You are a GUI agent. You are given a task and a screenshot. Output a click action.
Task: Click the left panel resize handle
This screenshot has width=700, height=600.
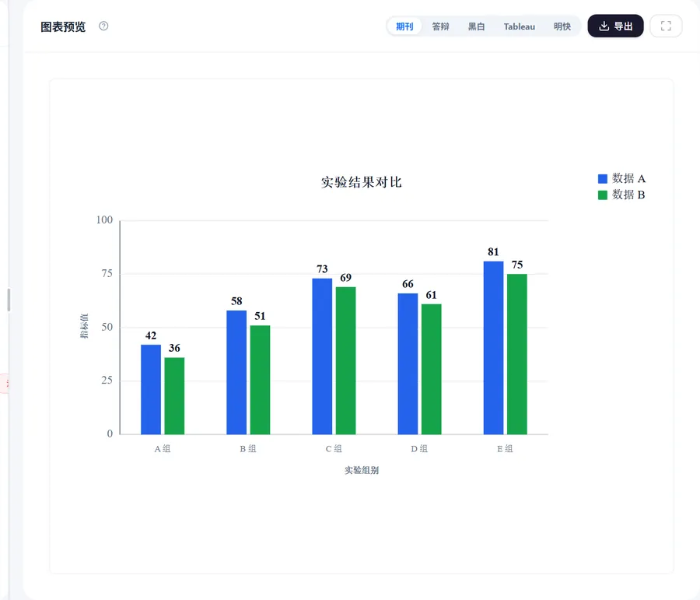pyautogui.click(x=9, y=300)
